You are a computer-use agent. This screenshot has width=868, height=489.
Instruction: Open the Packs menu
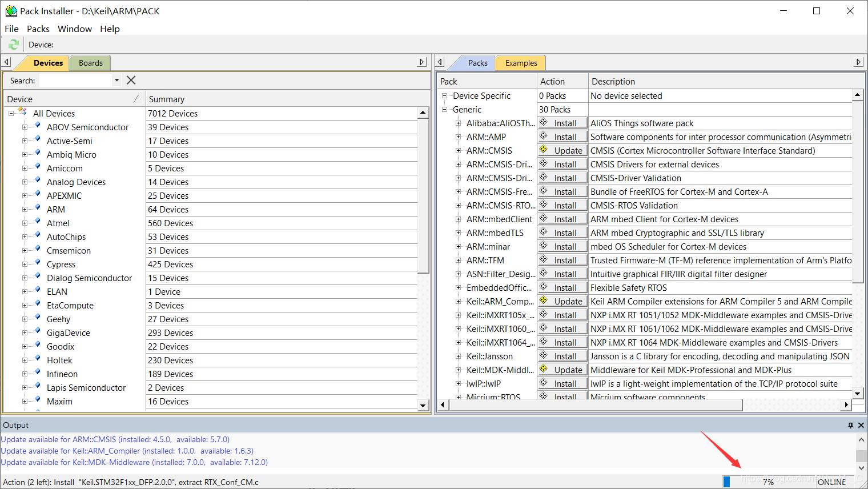pos(38,29)
